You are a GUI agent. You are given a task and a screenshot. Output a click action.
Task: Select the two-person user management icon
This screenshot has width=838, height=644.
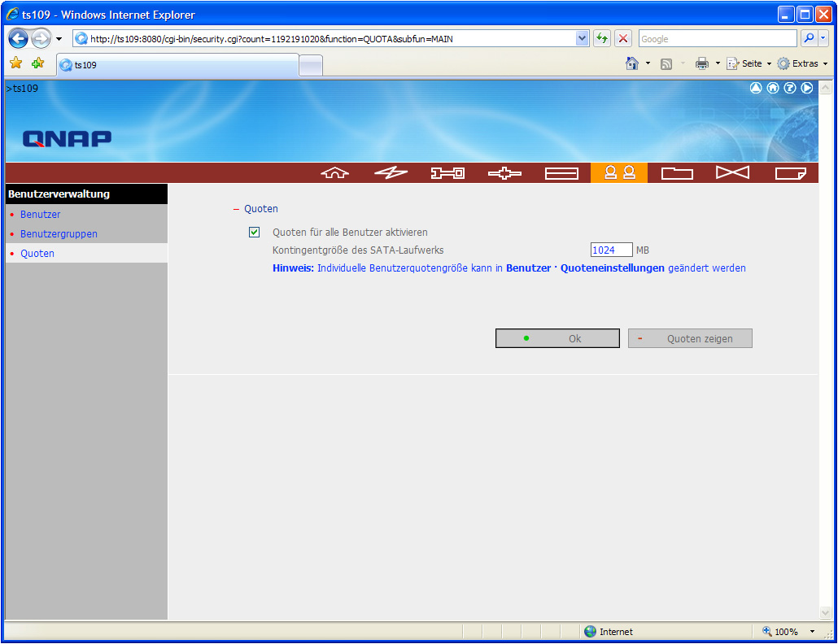tap(619, 173)
